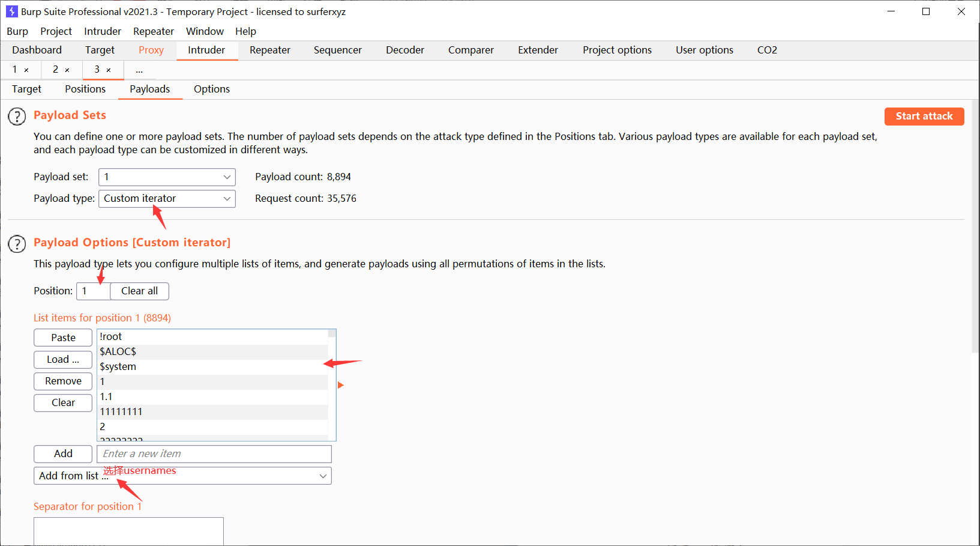This screenshot has width=980, height=546.
Task: Click the Add button
Action: pyautogui.click(x=63, y=453)
